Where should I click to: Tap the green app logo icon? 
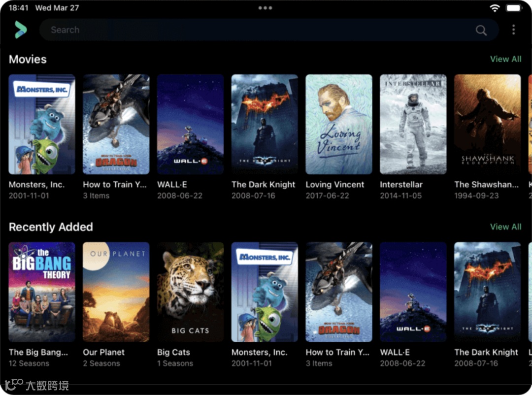pos(21,30)
